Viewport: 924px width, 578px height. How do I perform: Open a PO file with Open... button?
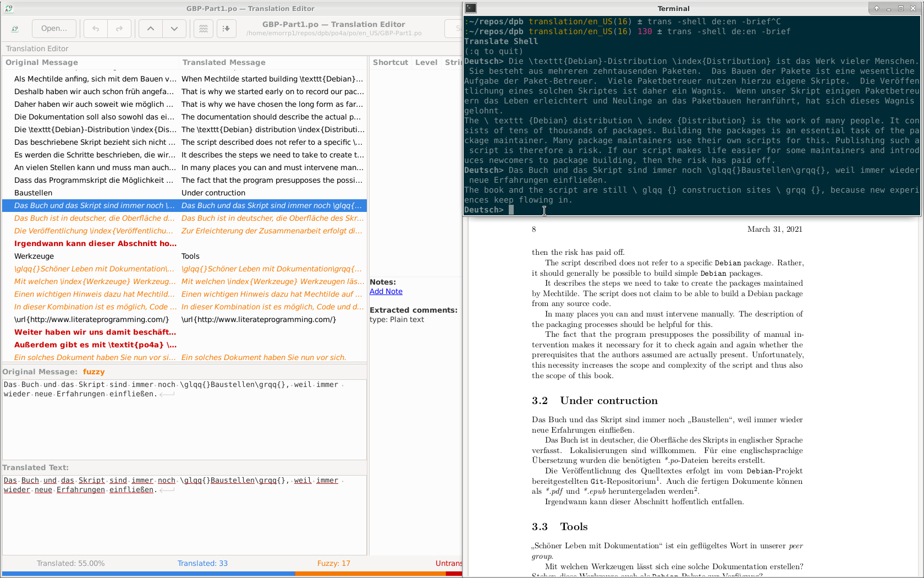pos(54,29)
